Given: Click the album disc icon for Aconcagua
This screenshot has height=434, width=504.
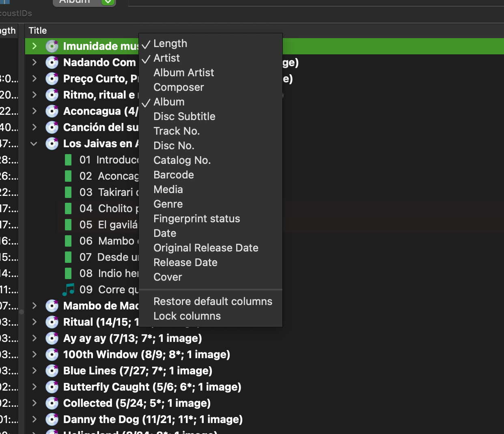Looking at the screenshot, I should (52, 111).
